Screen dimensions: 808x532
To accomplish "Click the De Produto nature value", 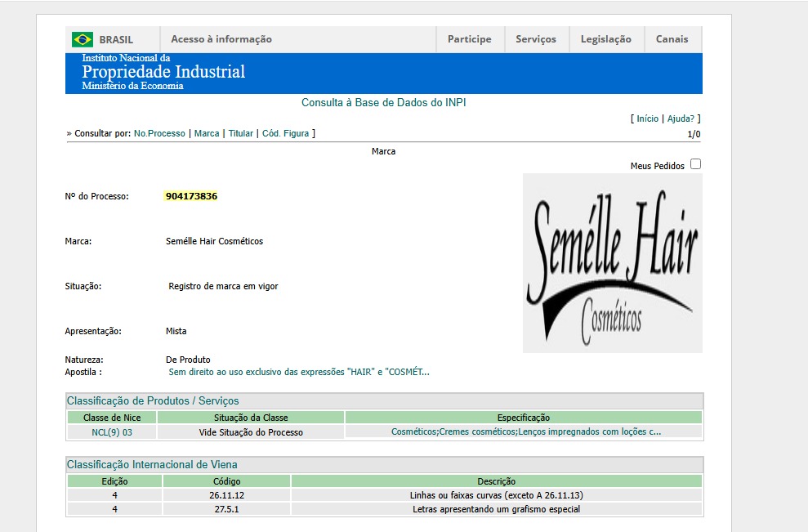I will pos(188,360).
